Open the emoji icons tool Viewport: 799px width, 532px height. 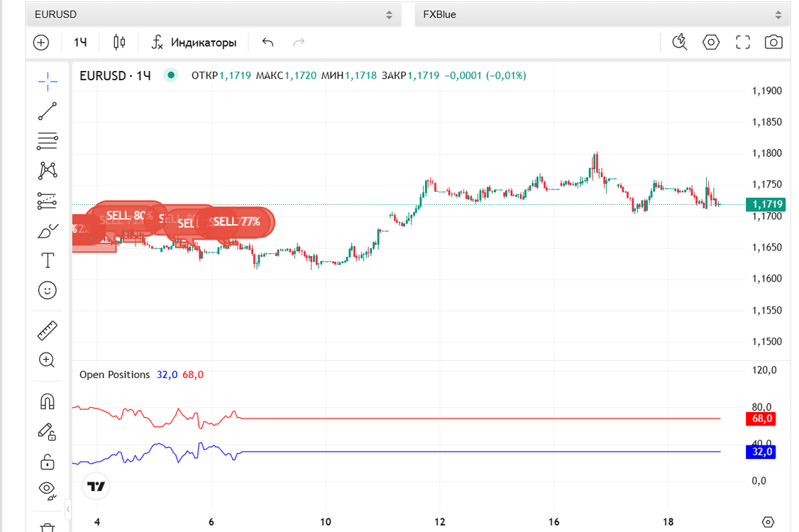click(48, 290)
